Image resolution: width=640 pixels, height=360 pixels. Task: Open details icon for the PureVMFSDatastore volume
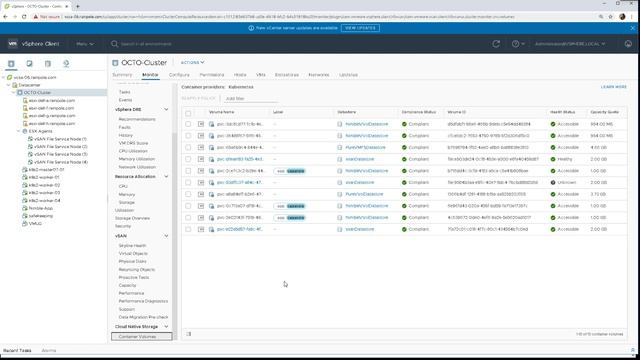click(x=201, y=147)
